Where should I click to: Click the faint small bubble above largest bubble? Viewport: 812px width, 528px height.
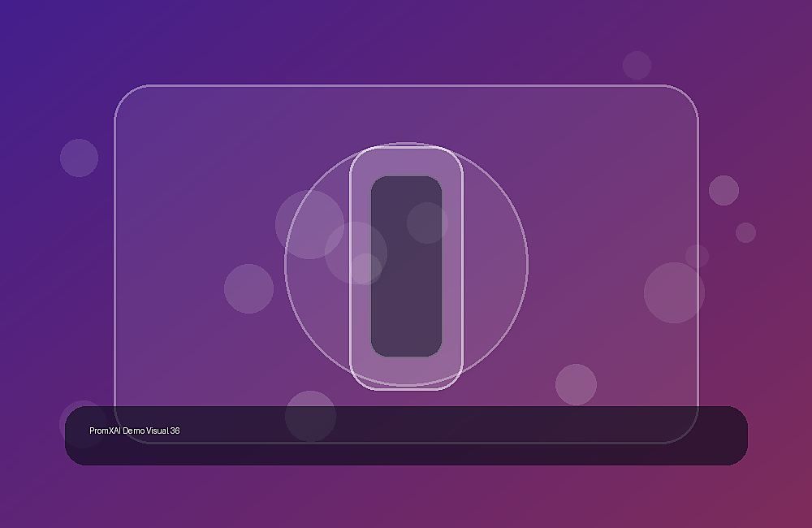pyautogui.click(x=697, y=256)
